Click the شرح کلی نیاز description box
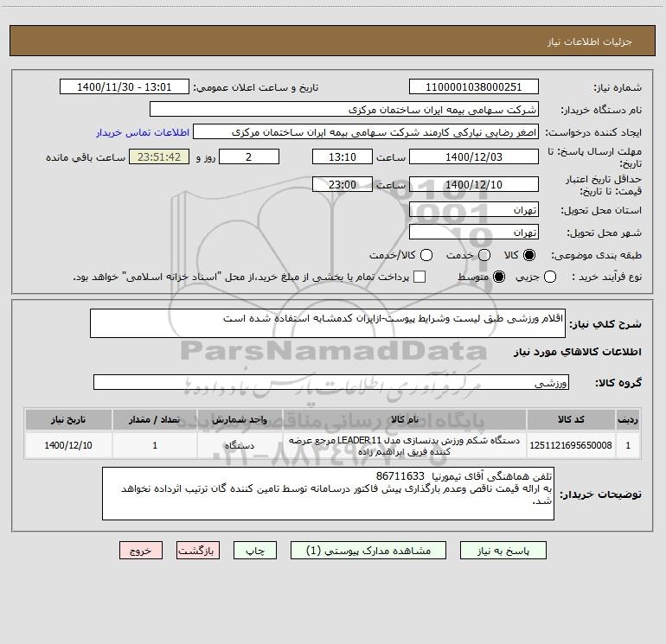This screenshot has height=644, width=666. pyautogui.click(x=328, y=323)
